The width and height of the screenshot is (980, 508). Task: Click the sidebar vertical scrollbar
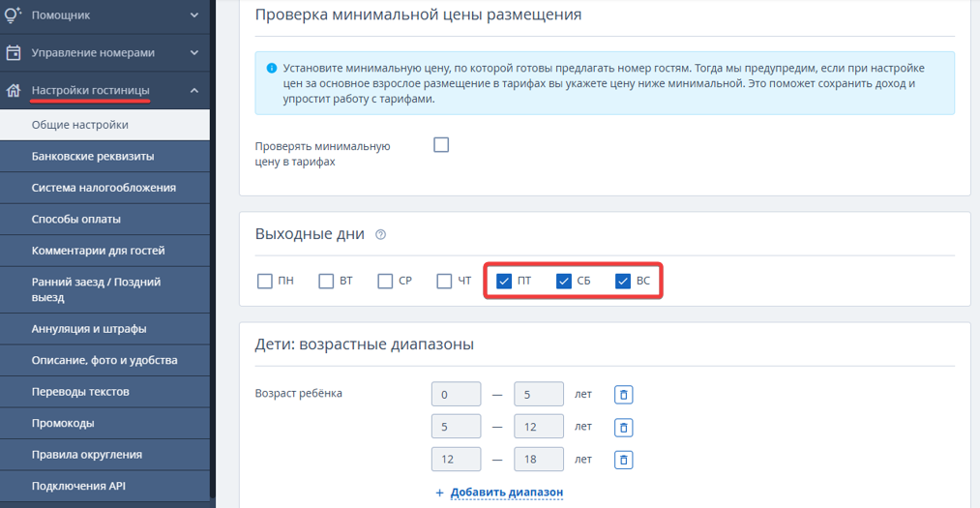(x=213, y=250)
